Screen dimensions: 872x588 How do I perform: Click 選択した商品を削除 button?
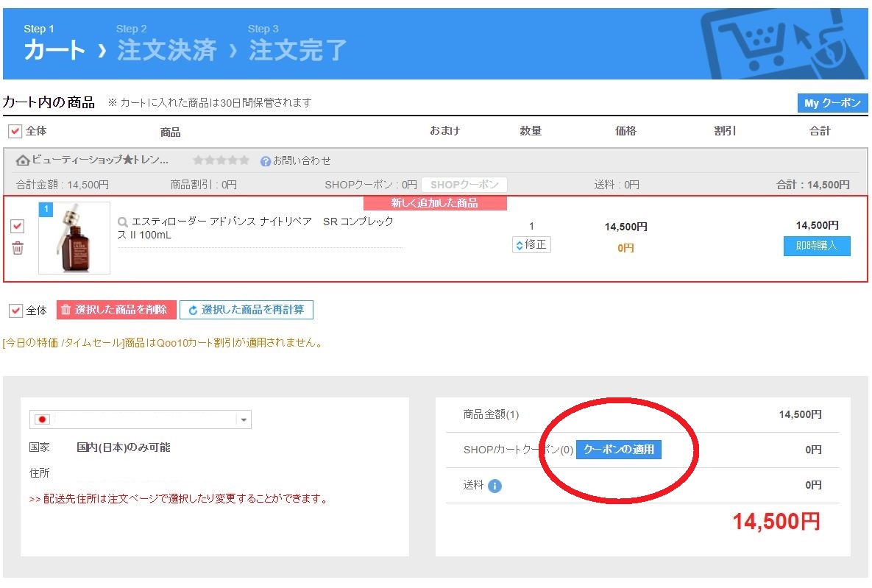click(116, 310)
